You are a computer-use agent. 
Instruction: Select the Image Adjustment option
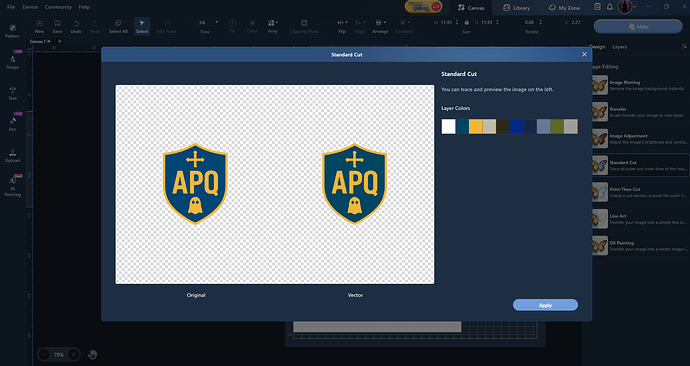tap(640, 139)
